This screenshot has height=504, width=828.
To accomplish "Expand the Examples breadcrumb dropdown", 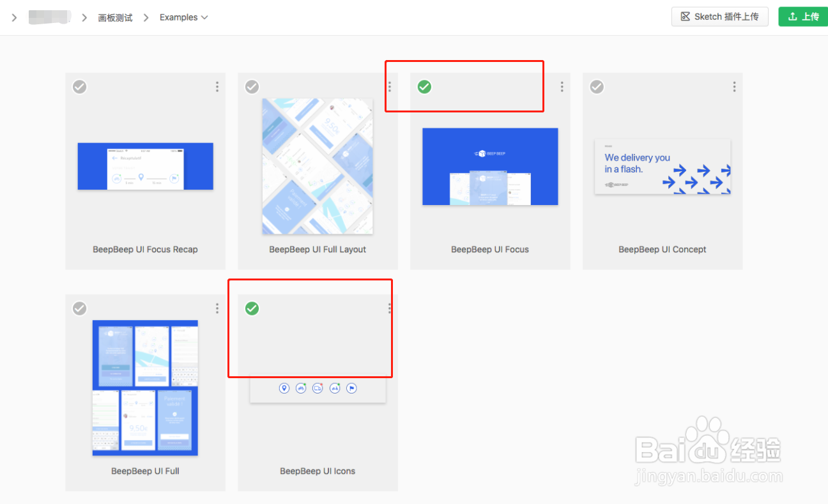I will pyautogui.click(x=184, y=17).
